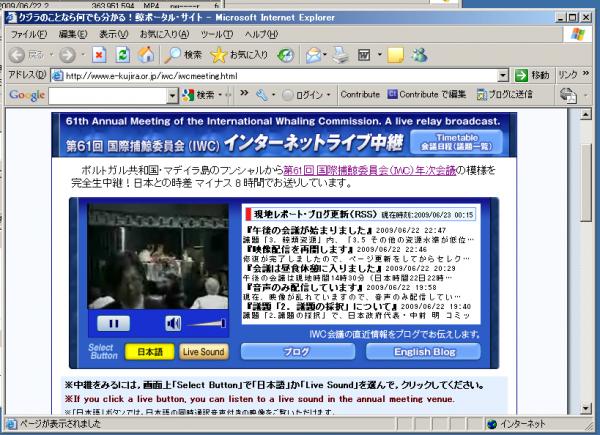Viewport: 600px width, 435px height.
Task: Open the Mail icon dropdown arrow
Action: (x=324, y=55)
